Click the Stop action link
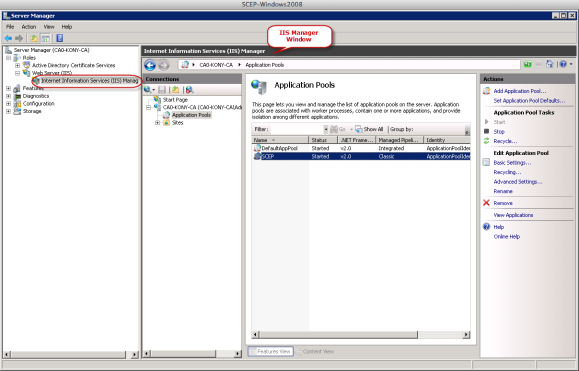 499,131
